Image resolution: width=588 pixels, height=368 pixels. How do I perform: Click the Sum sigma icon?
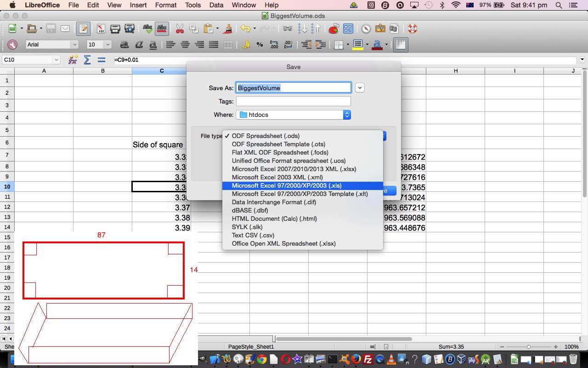tap(87, 60)
